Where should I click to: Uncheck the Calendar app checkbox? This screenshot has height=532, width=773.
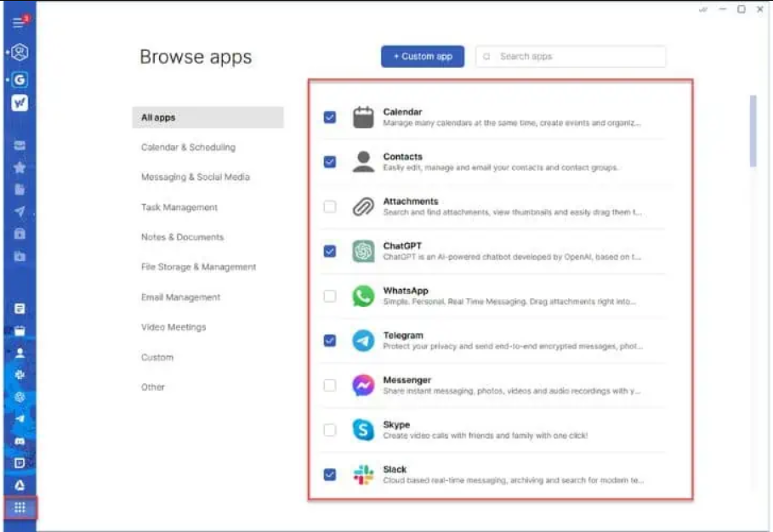coord(330,117)
